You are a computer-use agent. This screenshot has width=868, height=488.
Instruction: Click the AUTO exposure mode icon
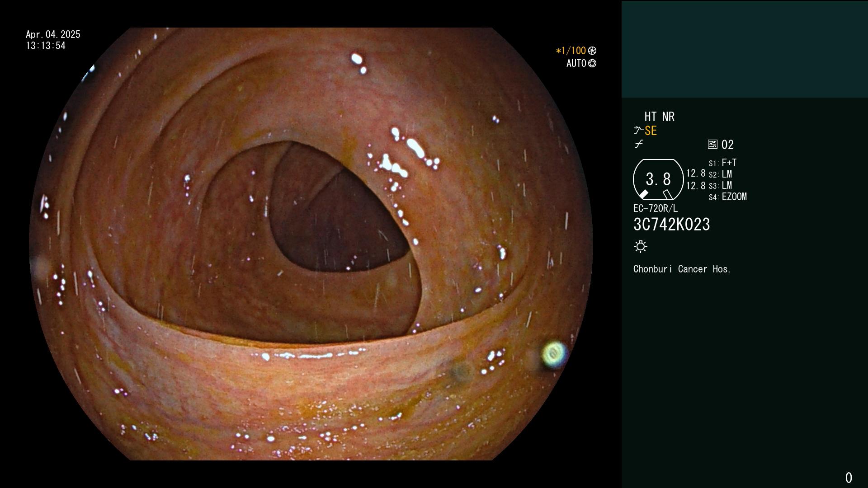(x=592, y=63)
